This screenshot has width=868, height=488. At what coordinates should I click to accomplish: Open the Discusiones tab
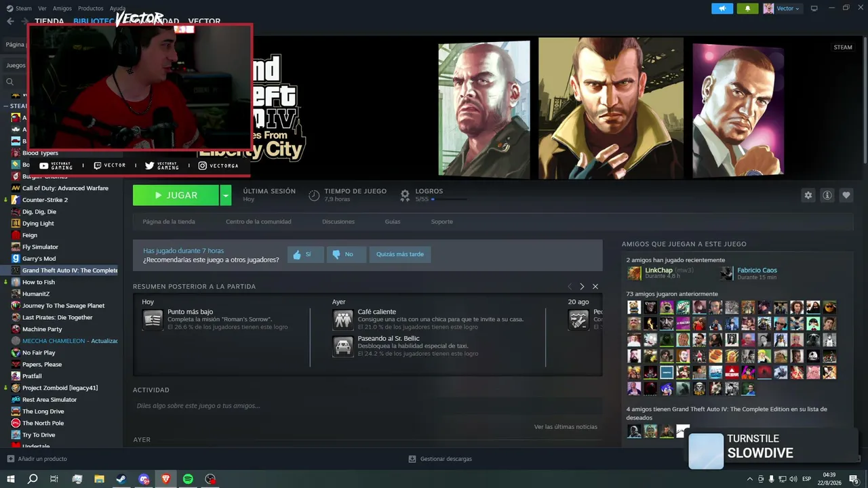point(338,222)
